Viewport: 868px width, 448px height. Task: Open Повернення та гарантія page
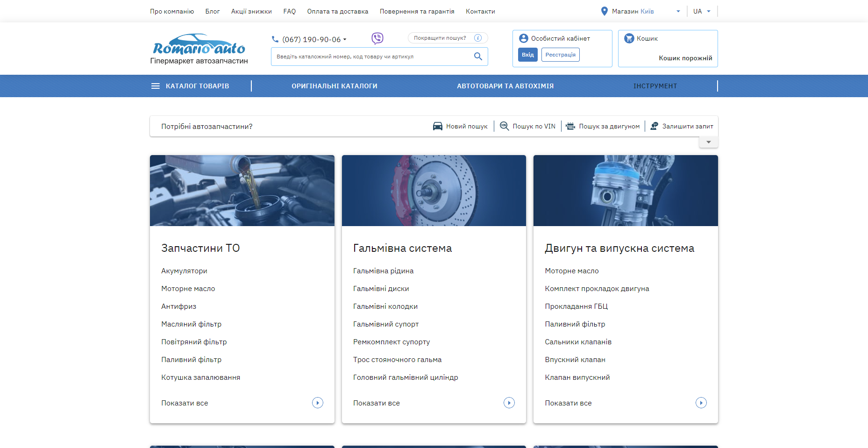[417, 11]
